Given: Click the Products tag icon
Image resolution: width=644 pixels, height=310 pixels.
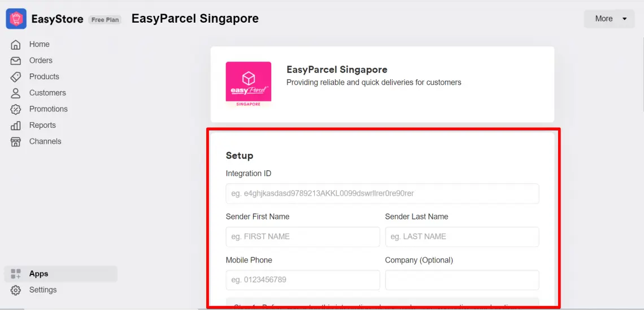Looking at the screenshot, I should pos(16,77).
